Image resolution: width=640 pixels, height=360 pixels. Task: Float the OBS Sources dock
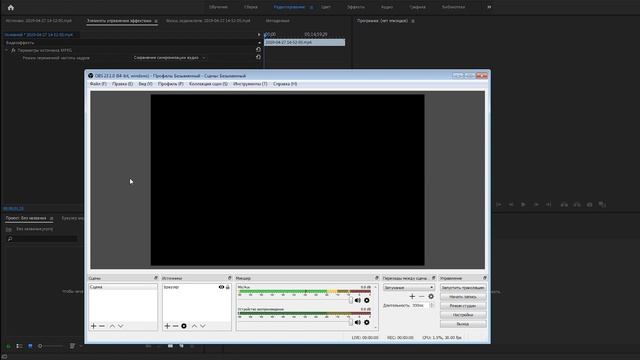pos(229,278)
